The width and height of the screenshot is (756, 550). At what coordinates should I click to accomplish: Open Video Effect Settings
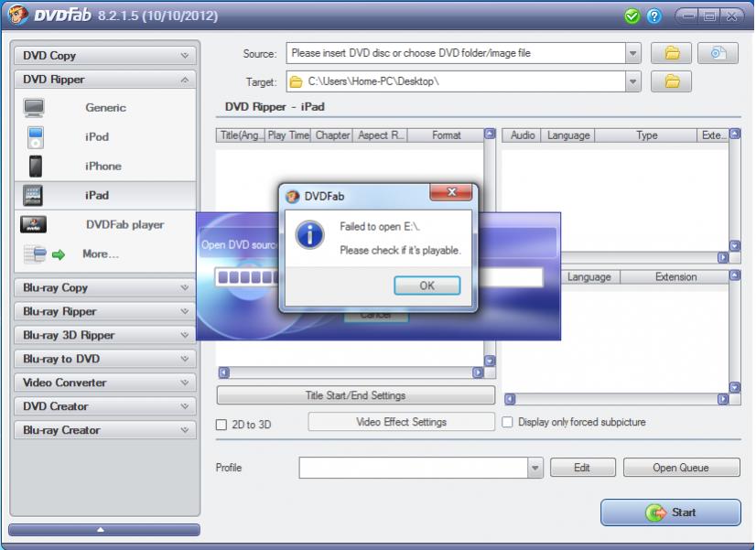[401, 422]
